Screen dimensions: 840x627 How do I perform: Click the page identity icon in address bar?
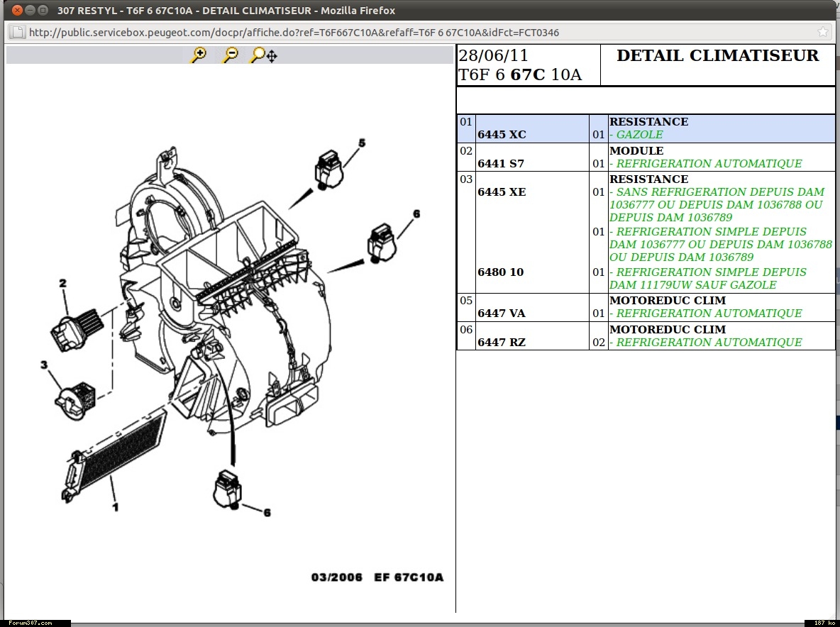[x=17, y=32]
